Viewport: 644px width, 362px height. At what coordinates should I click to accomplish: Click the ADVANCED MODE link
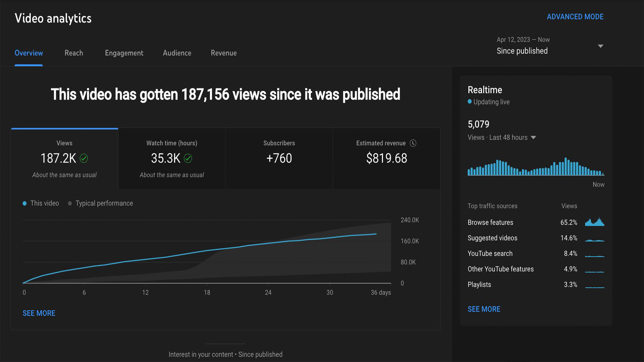tap(575, 17)
